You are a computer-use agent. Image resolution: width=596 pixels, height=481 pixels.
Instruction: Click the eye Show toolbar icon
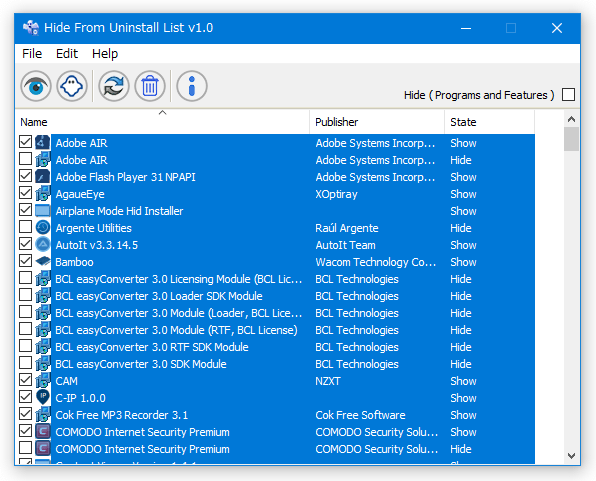click(36, 86)
